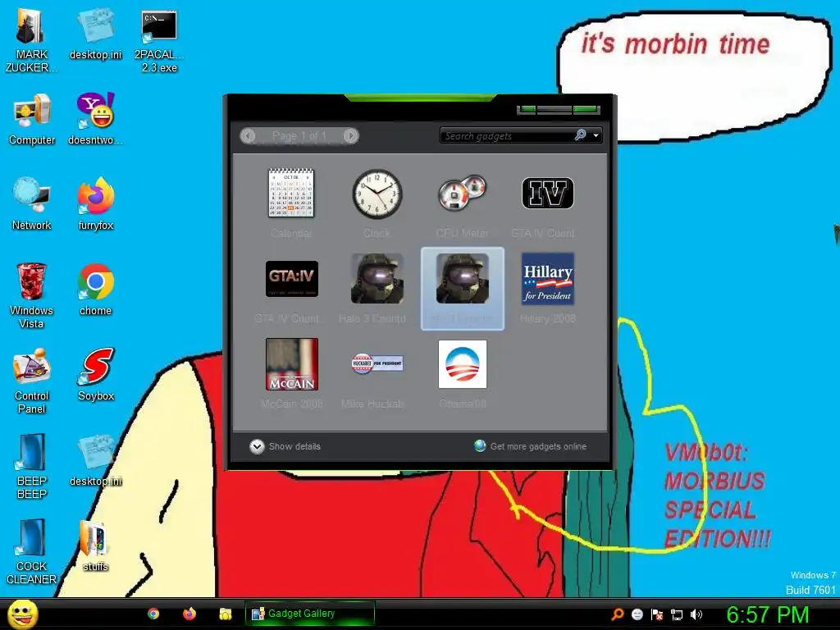Select the chome desktop shortcut
The image size is (840, 630).
click(95, 290)
